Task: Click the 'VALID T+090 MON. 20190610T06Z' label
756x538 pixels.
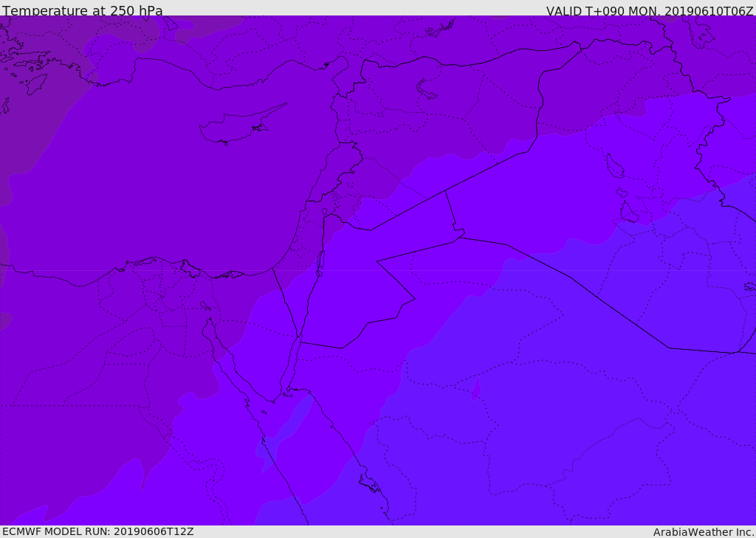Action: pos(650,10)
